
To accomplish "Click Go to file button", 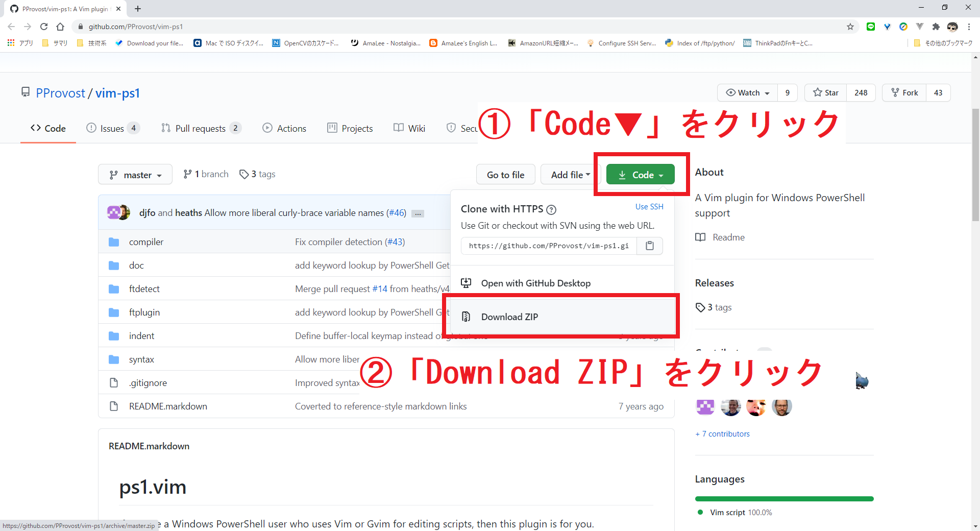I will [505, 175].
